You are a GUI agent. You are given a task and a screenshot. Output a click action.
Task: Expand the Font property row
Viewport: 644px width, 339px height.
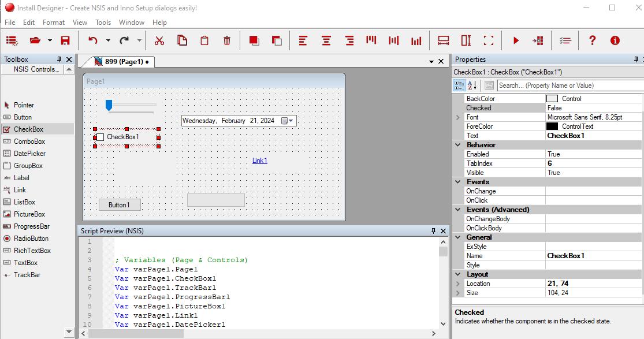point(458,117)
